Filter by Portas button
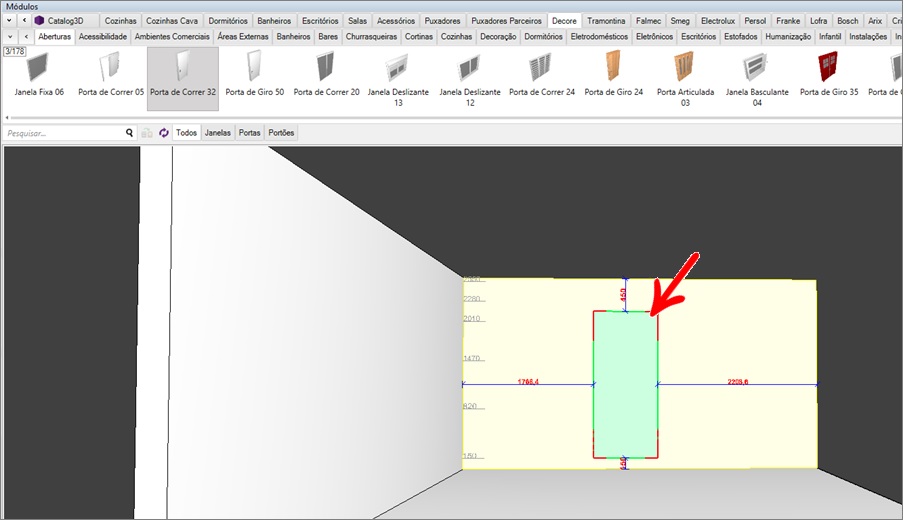Screen dimensions: 907x527 [249, 133]
